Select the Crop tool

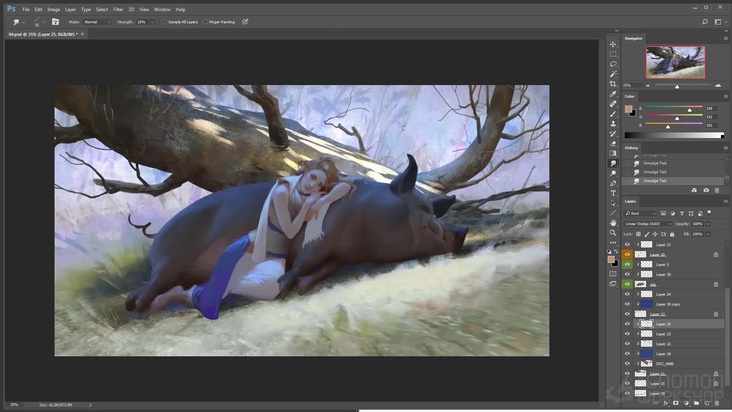click(x=613, y=84)
